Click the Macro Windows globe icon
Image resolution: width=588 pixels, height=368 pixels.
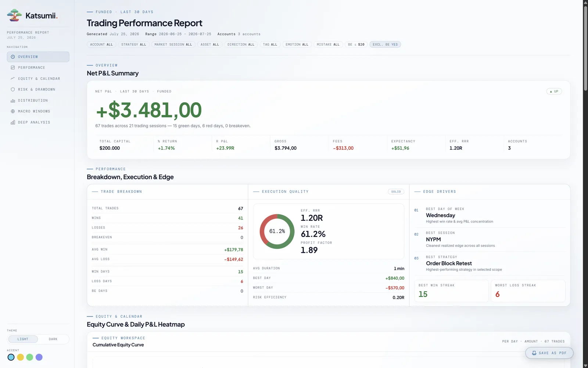point(13,111)
